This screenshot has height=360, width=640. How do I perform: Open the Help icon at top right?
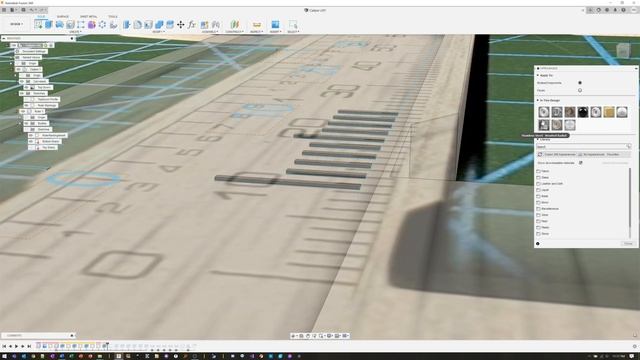tap(623, 10)
